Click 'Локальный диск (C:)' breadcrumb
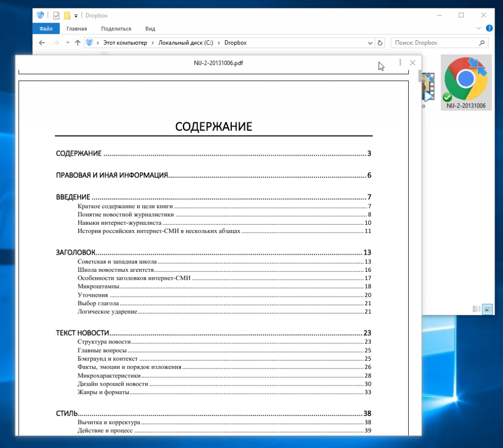This screenshot has height=448, width=503. 186,43
